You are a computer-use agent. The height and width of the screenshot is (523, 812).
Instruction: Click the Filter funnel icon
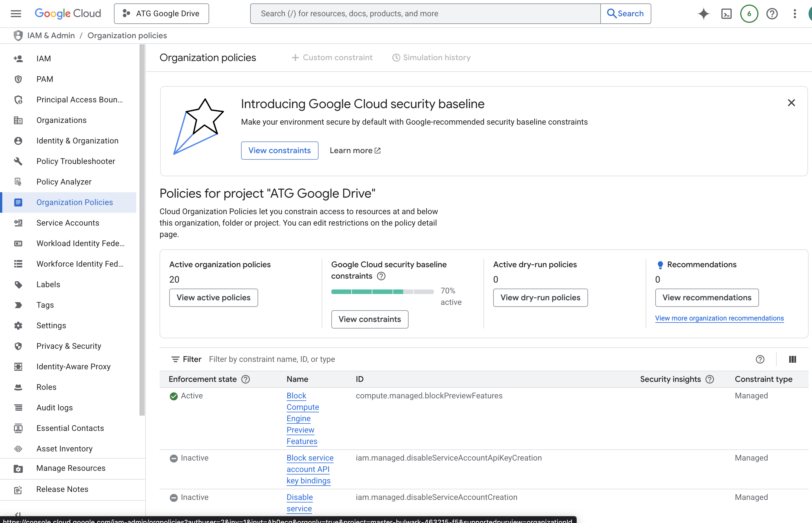click(176, 359)
